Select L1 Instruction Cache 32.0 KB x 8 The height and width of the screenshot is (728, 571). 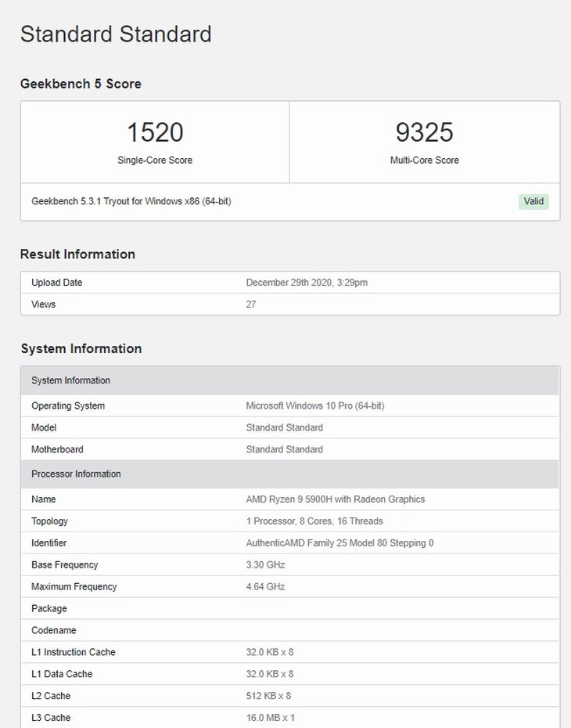[270, 652]
